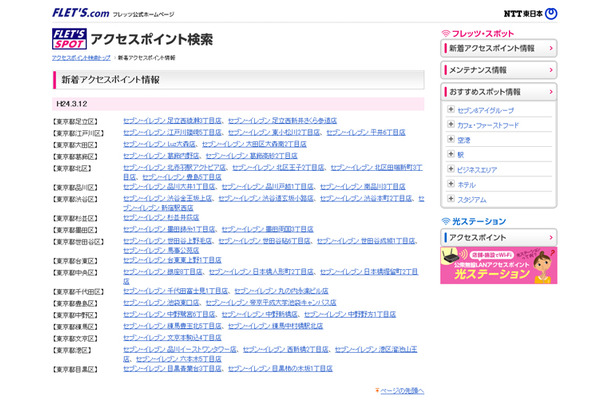610x400 pixels.
Task: Open セブン-イレブン 墨田両国3丁目店 link
Action: (x=268, y=230)
